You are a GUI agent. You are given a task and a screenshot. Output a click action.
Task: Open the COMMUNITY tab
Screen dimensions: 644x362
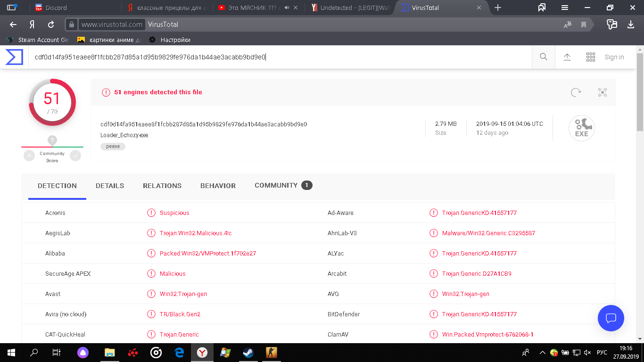click(283, 185)
